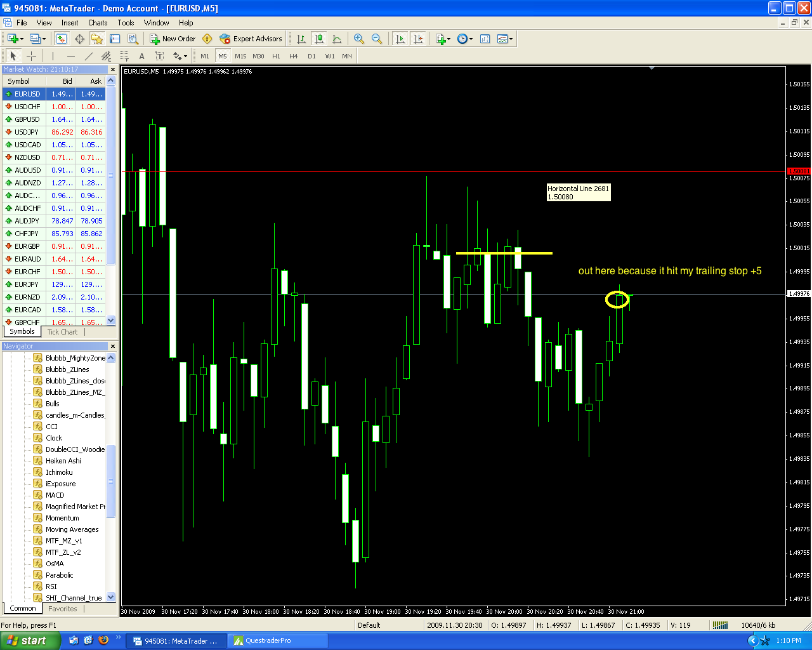Click the red horizontal line price label
812x650 pixels.
coord(799,171)
